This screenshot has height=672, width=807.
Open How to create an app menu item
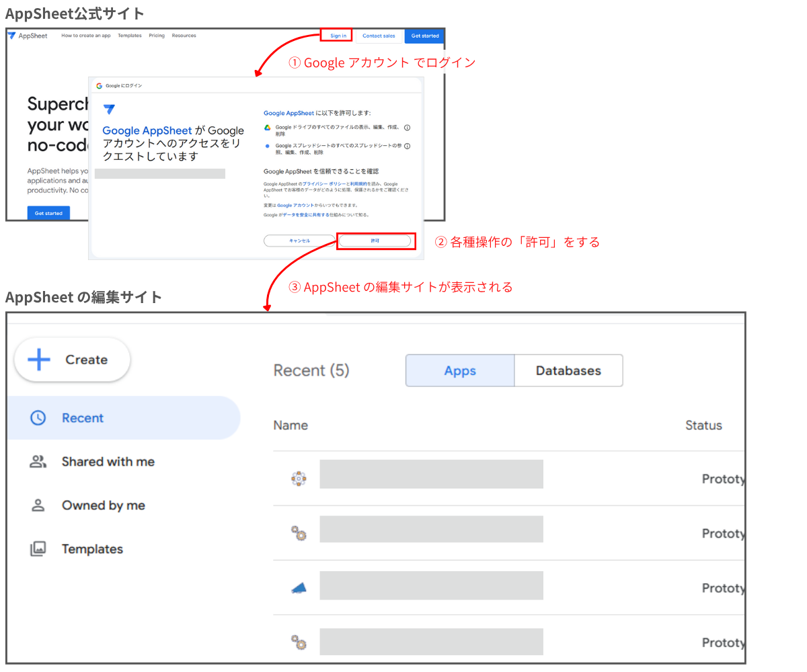click(x=85, y=36)
